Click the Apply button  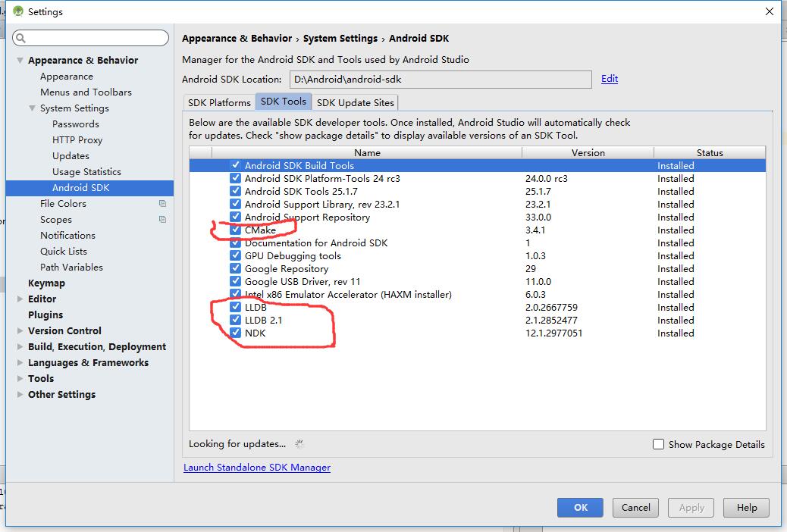[x=691, y=508]
